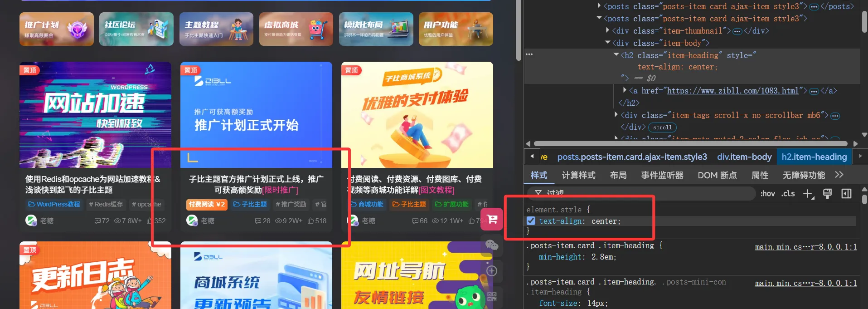
Task: Expand the ellipsis badge on item-tags div
Action: (835, 116)
